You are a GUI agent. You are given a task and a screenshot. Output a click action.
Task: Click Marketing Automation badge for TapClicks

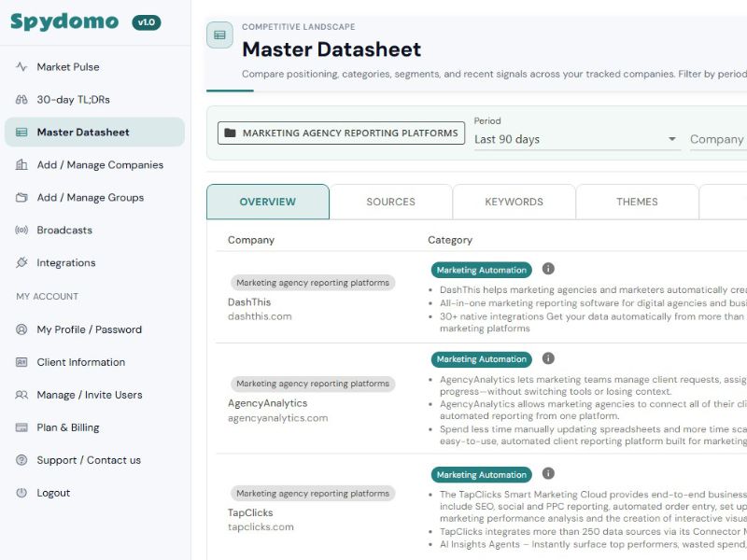tap(481, 475)
